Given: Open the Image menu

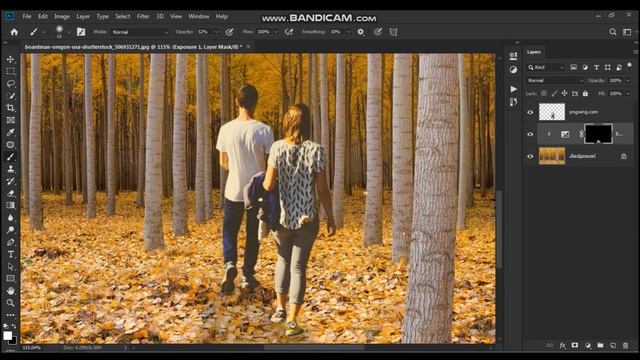Looking at the screenshot, I should pos(62,16).
